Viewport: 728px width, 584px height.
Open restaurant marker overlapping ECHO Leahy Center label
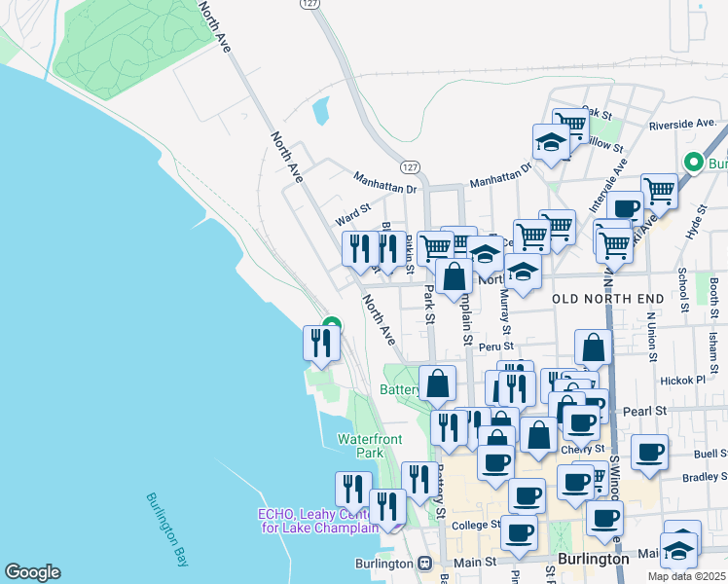pyautogui.click(x=387, y=508)
